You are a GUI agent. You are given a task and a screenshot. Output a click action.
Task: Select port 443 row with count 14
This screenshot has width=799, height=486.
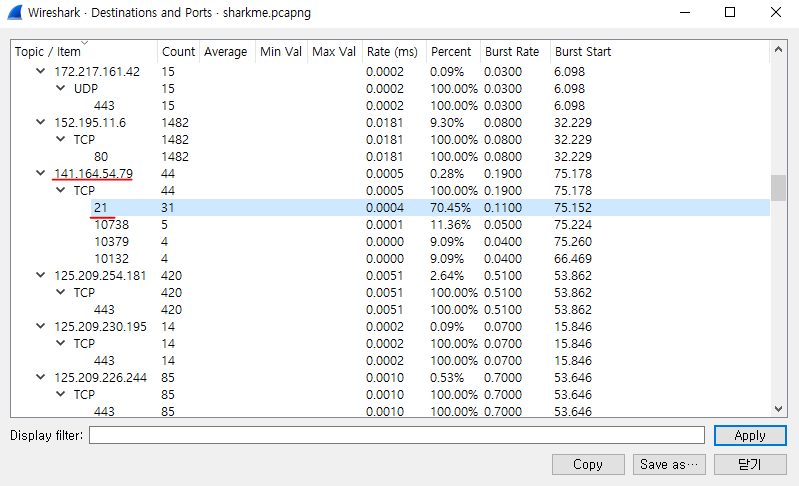[390, 360]
